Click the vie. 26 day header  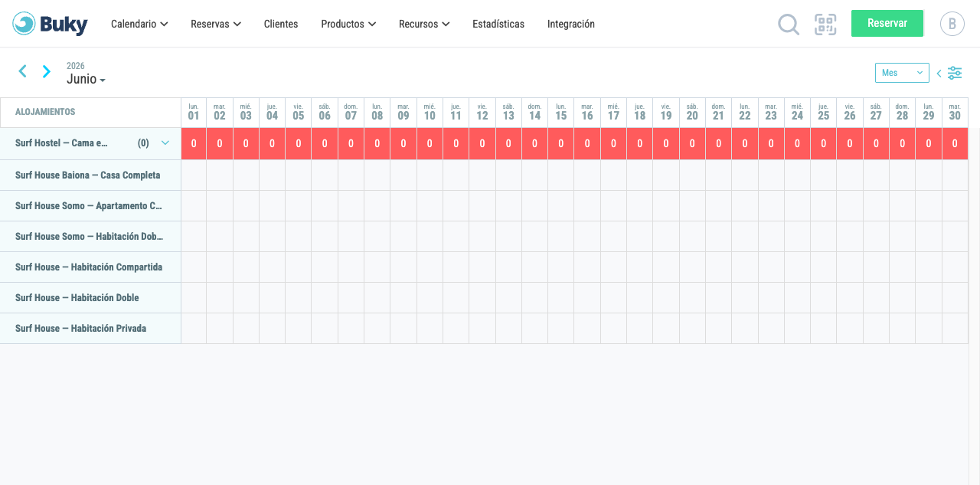coord(850,112)
